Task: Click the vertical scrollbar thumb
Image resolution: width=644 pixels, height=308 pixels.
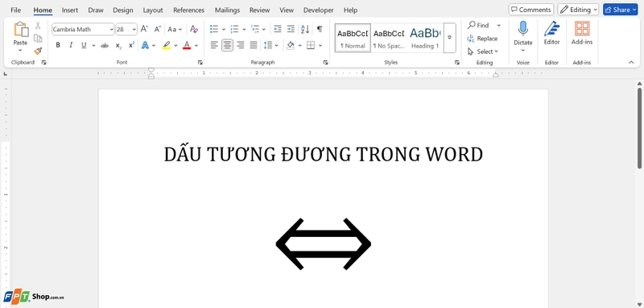Action: 639,127
